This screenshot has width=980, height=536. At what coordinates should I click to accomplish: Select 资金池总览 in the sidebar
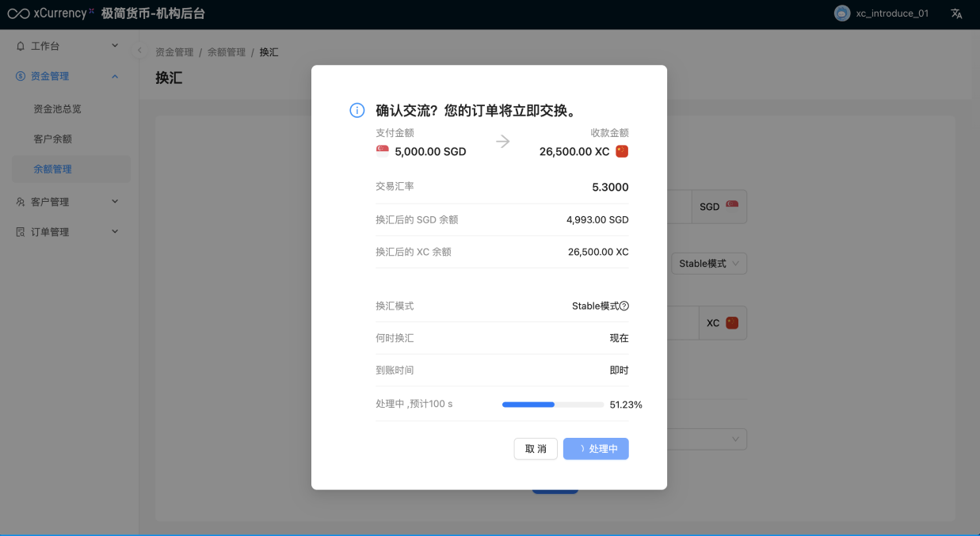pyautogui.click(x=57, y=108)
